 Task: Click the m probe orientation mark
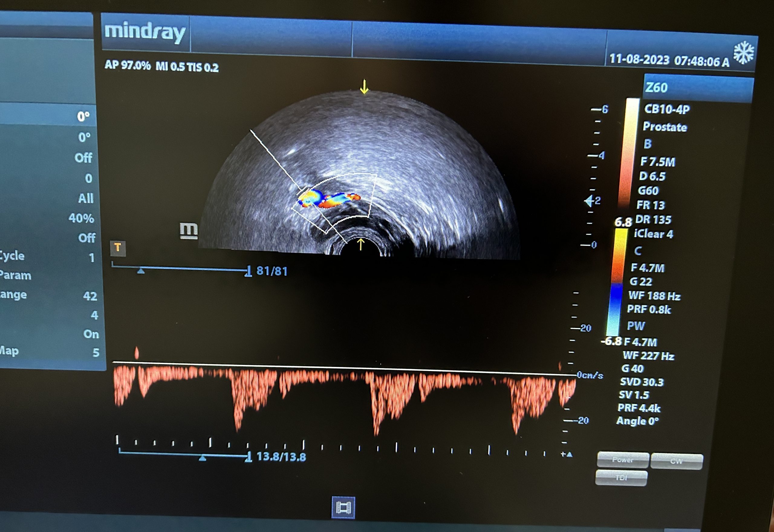click(189, 231)
